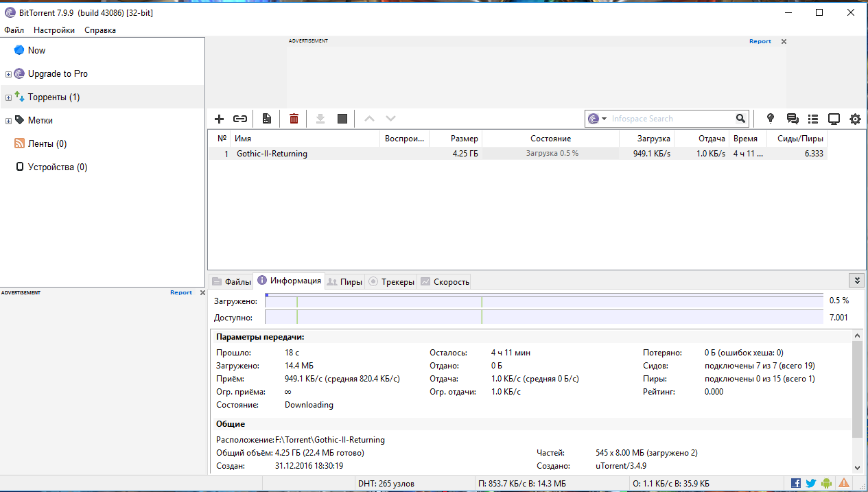This screenshot has height=492, width=868.
Task: Sort by Загрузка column header
Action: pos(646,139)
